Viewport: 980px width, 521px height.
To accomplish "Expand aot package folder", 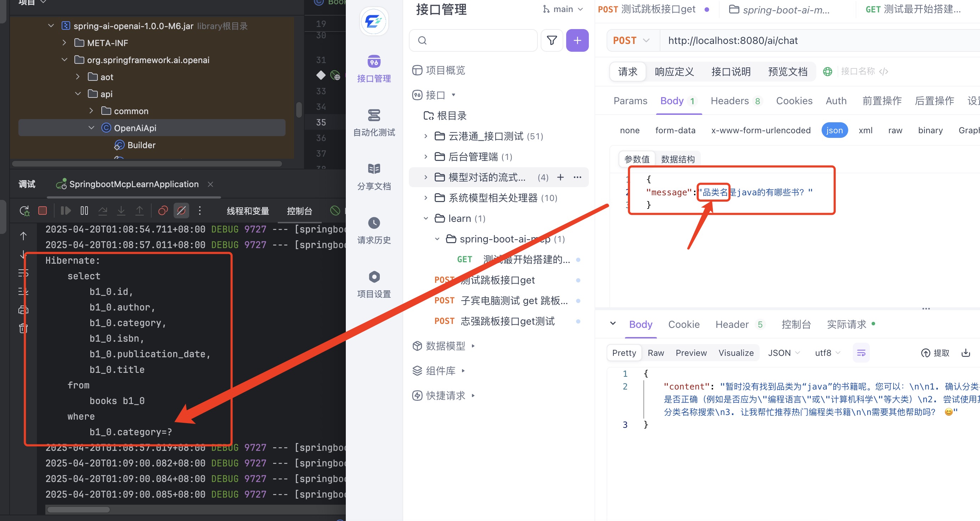I will click(78, 77).
